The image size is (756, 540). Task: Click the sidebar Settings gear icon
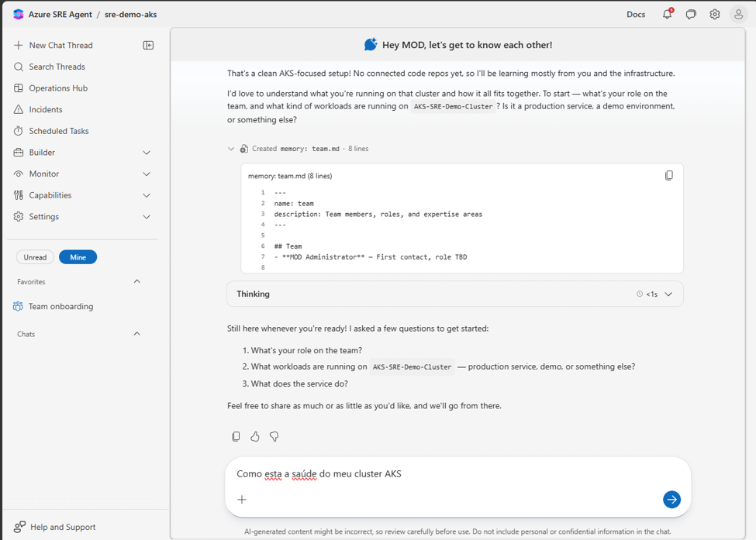click(x=19, y=216)
